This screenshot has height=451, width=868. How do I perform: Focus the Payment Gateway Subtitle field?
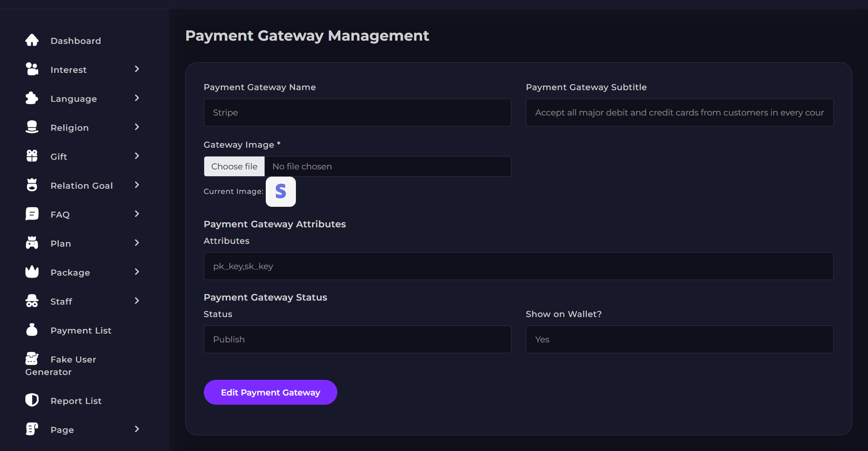[679, 112]
